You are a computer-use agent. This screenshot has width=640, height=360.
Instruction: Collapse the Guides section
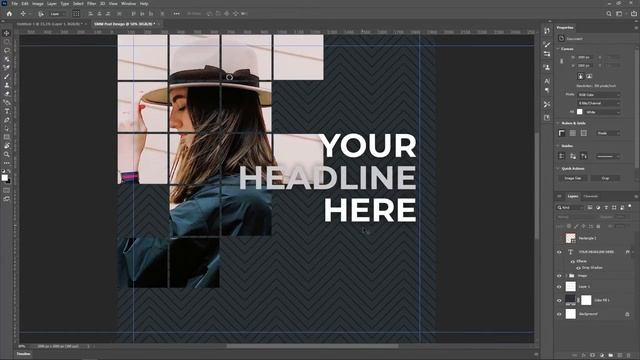(558, 146)
